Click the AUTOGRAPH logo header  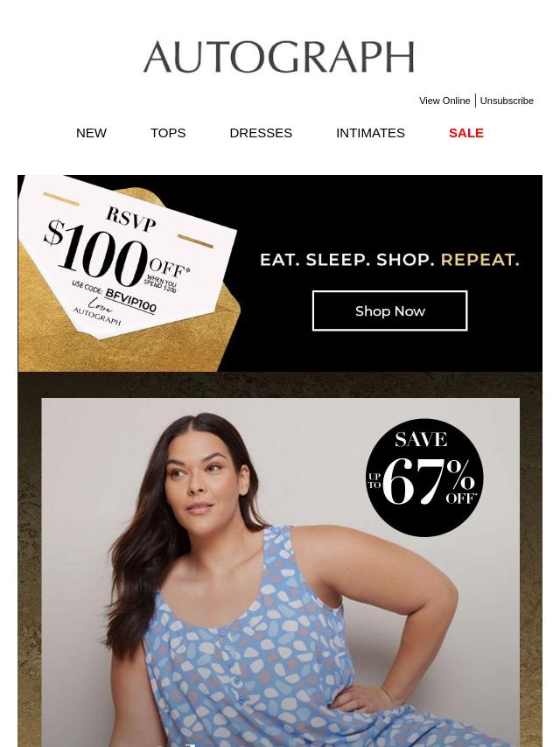coord(279,57)
